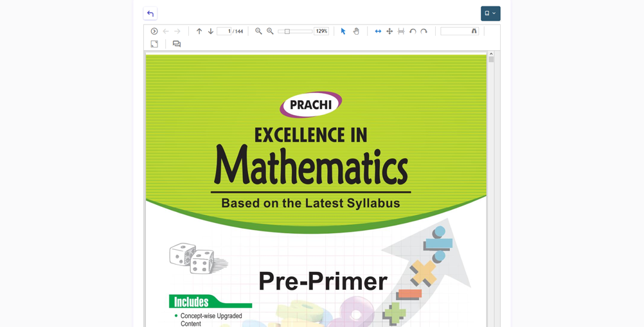Select the pointer selection tool
Viewport: 644px width, 327px height.
343,31
